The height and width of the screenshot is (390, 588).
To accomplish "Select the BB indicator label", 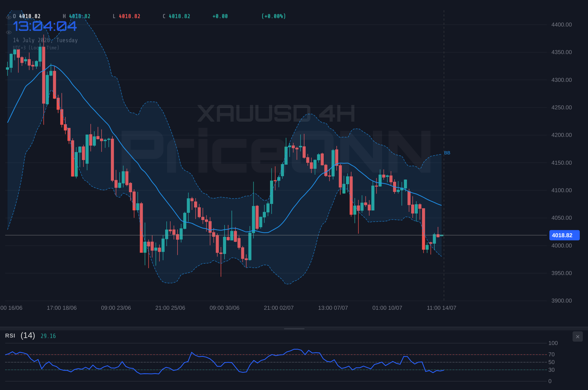I will coord(447,153).
